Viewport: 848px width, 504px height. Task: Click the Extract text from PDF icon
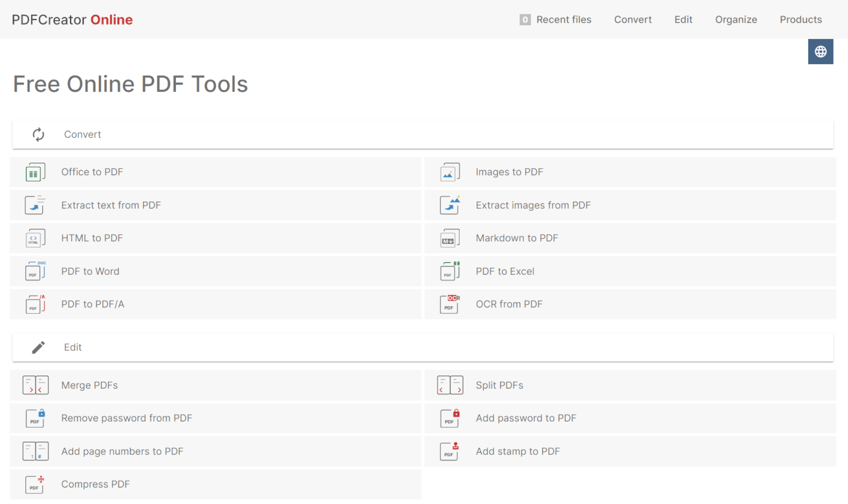click(x=35, y=205)
